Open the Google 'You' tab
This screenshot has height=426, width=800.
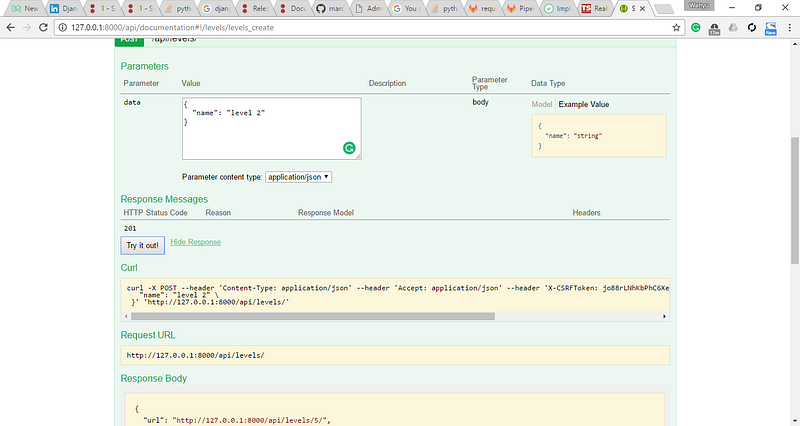tap(406, 9)
